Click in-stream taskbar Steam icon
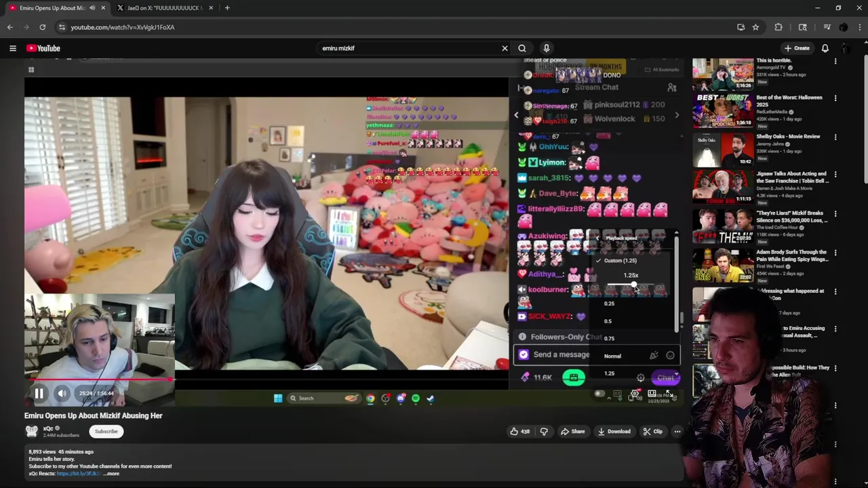 click(x=431, y=399)
